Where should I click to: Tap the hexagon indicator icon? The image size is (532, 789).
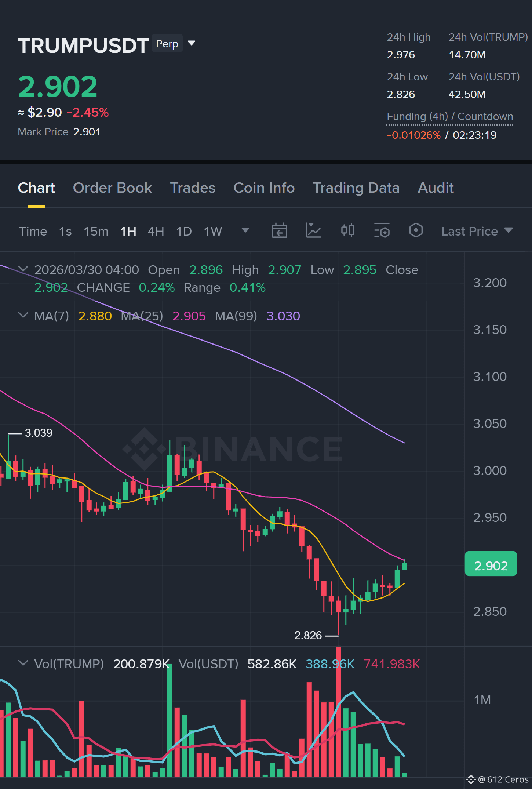pos(416,231)
